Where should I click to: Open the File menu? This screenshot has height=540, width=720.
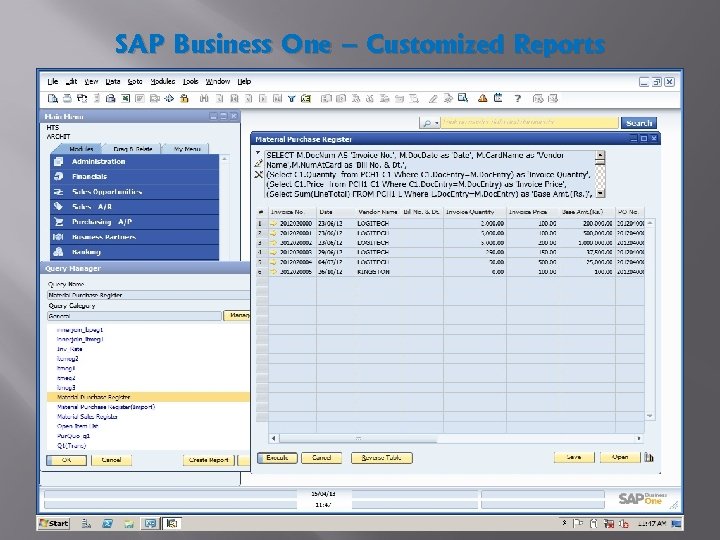(x=53, y=81)
